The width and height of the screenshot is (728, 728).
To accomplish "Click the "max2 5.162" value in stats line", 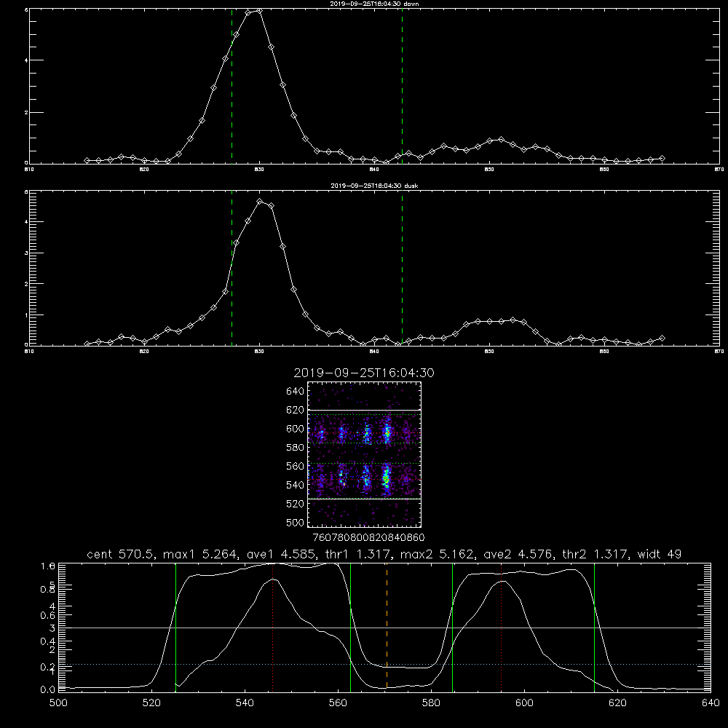I will click(437, 554).
